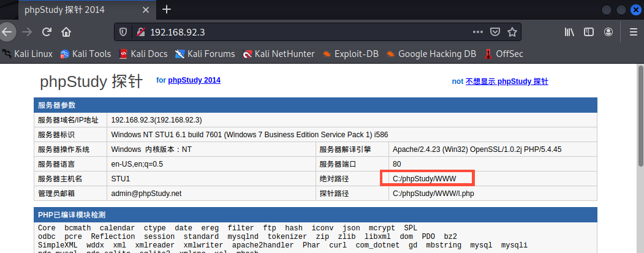
Task: Click the mysqlnd module name
Action: 243,236
